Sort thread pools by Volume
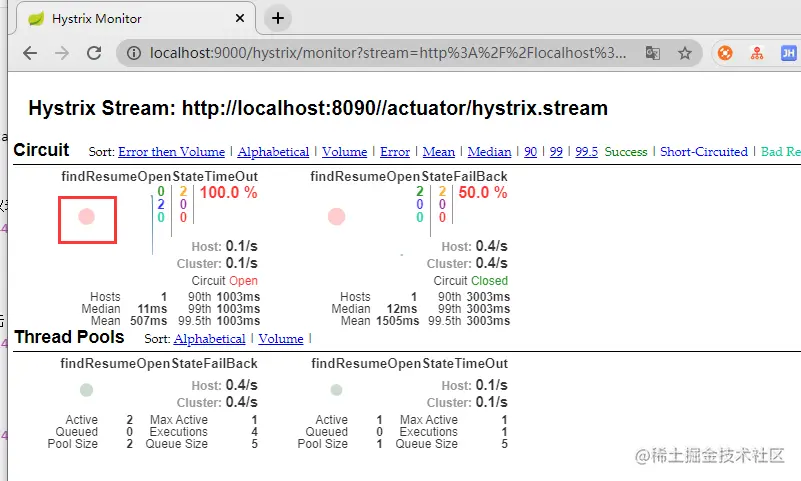The width and height of the screenshot is (801, 481). 281,339
